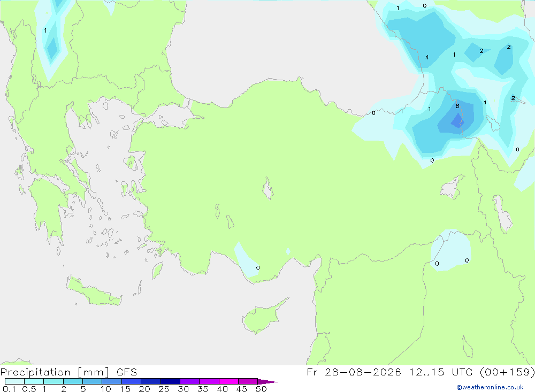535x392 pixels.
Task: Click the '8' precipitation value on the map
Action: click(457, 106)
